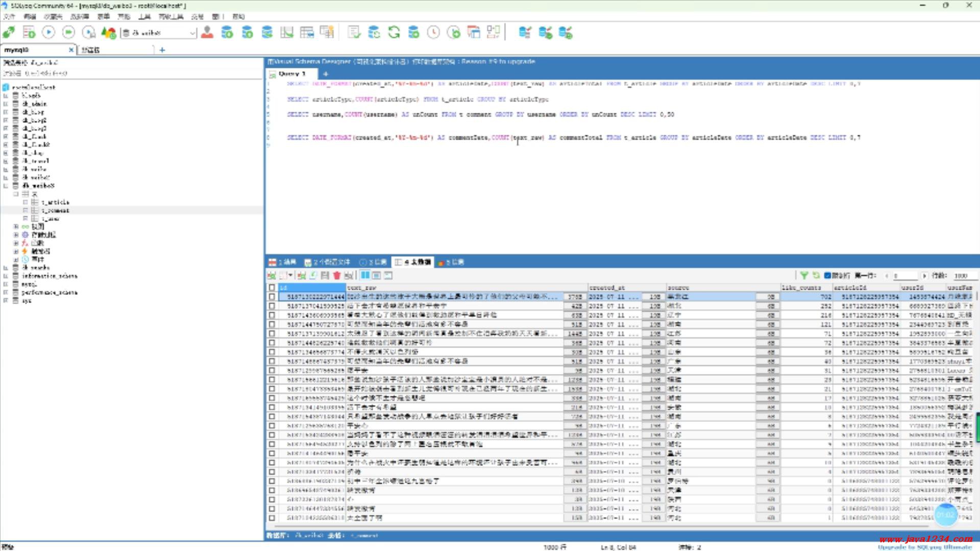
Task: Expand the information_schema database node
Action: tap(6, 276)
